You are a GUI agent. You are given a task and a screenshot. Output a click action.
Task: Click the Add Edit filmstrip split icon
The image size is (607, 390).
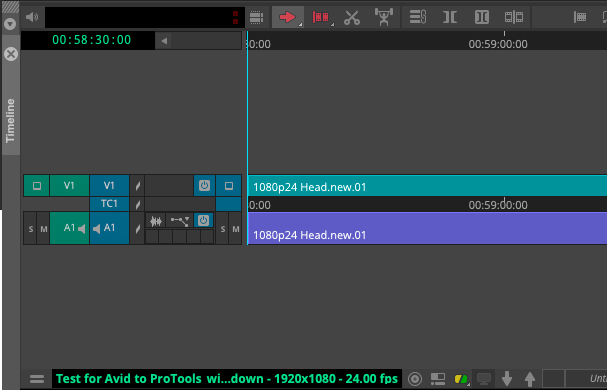[514, 17]
